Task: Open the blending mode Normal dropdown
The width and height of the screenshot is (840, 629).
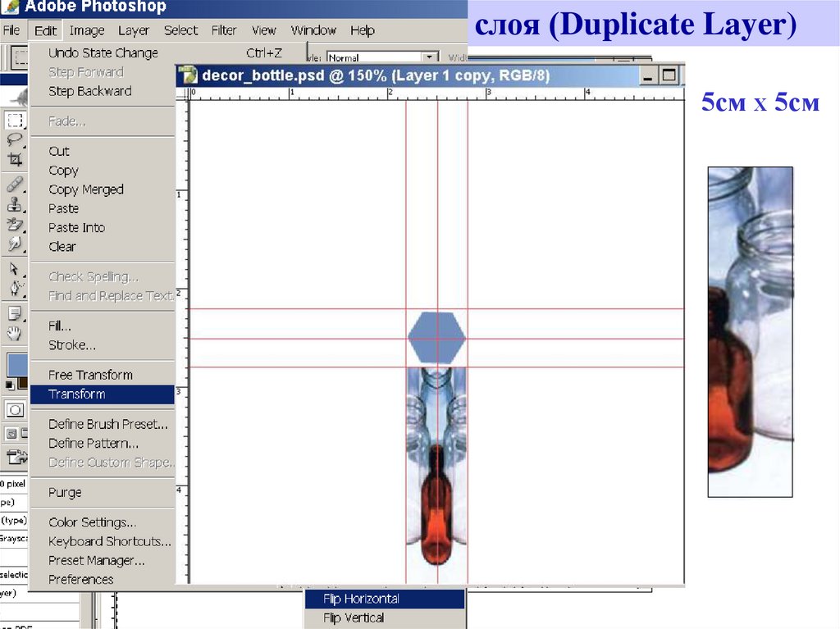Action: (x=382, y=57)
